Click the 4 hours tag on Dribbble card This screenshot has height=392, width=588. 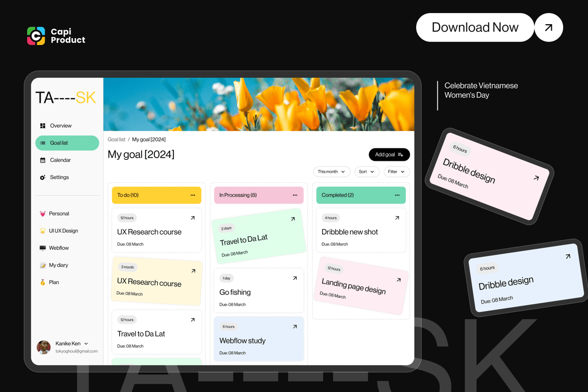pos(331,218)
